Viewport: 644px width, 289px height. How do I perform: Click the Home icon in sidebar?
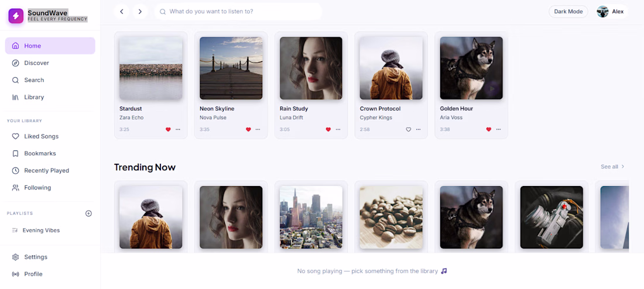tap(16, 46)
